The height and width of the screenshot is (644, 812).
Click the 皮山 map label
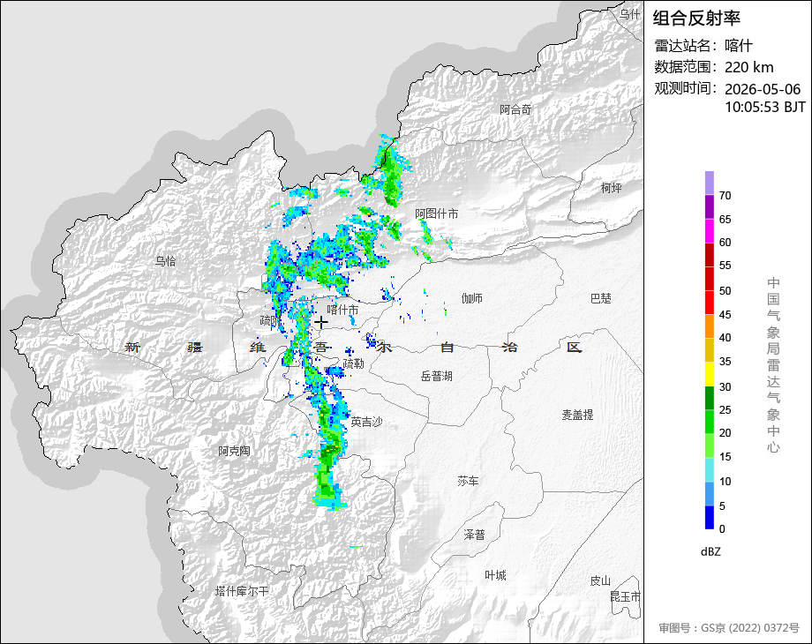pos(600,581)
